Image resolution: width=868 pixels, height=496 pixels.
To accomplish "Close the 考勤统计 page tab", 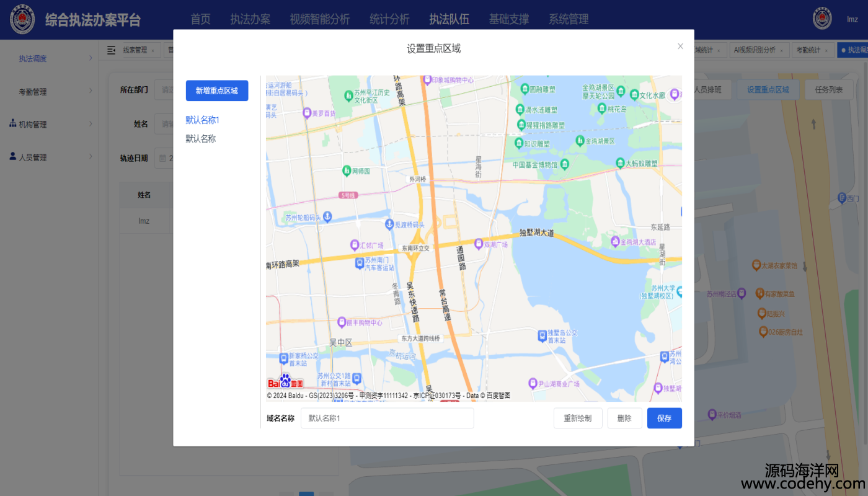I will pos(828,51).
